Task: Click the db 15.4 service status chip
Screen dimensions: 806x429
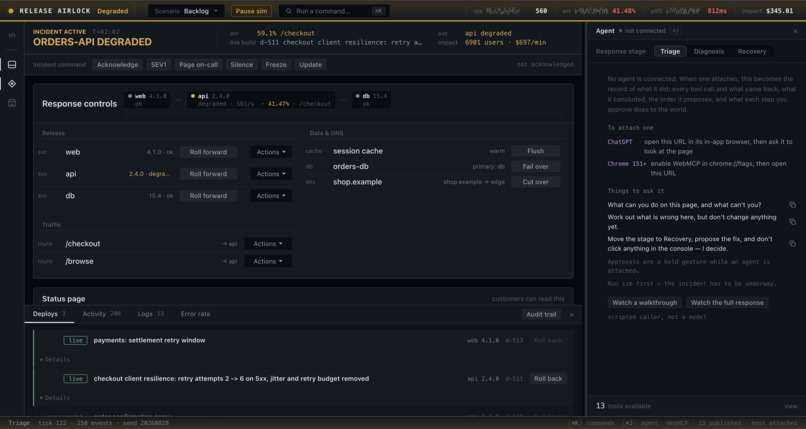Action: (x=371, y=100)
